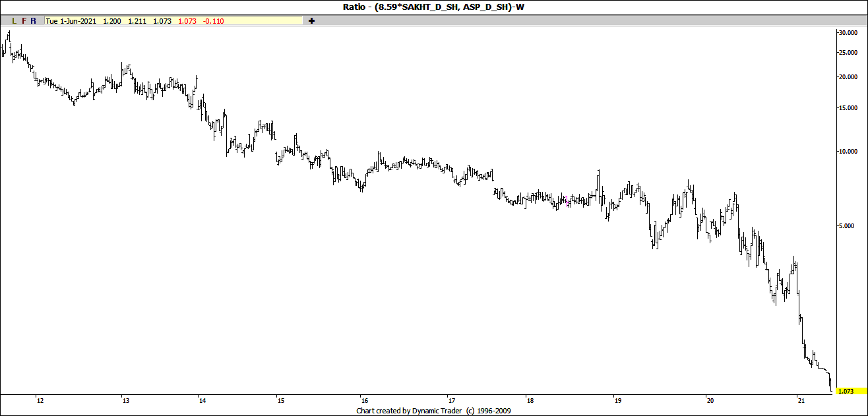
Task: Click the L button in chart toolbar
Action: point(14,21)
